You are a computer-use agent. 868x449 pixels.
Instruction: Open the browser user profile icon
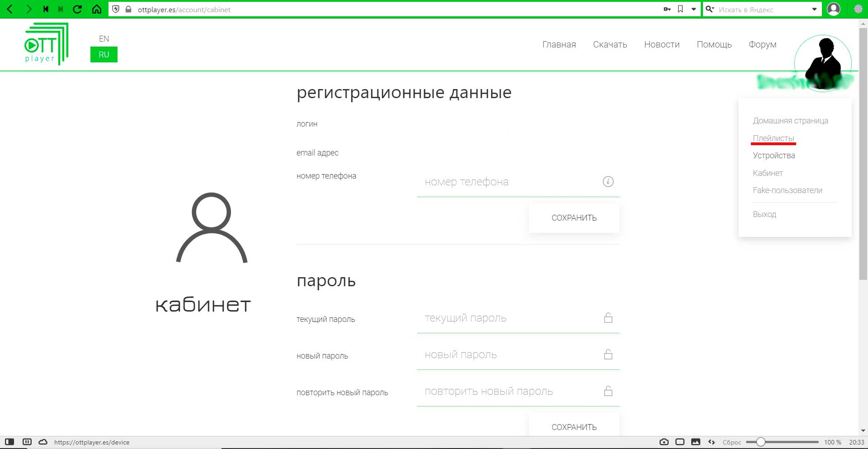[x=834, y=9]
